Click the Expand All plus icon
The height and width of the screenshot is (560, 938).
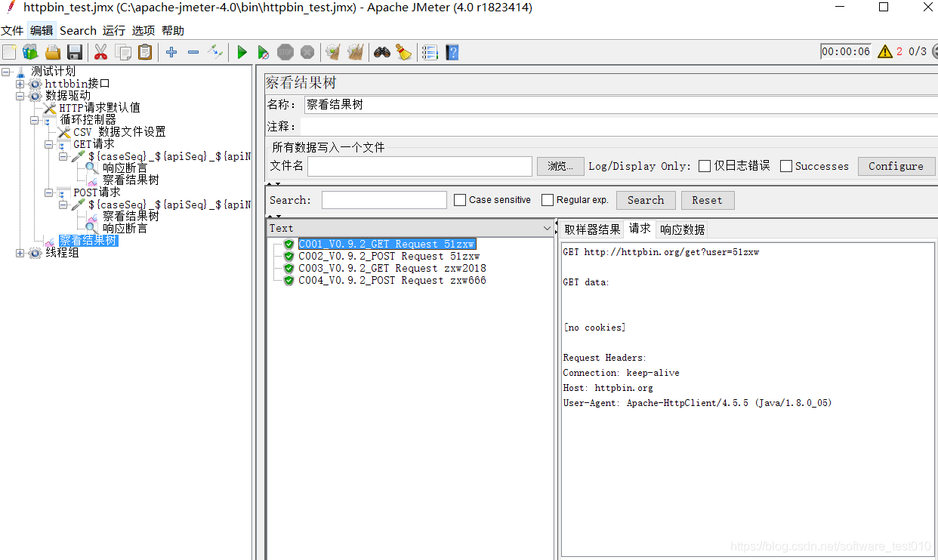click(171, 52)
